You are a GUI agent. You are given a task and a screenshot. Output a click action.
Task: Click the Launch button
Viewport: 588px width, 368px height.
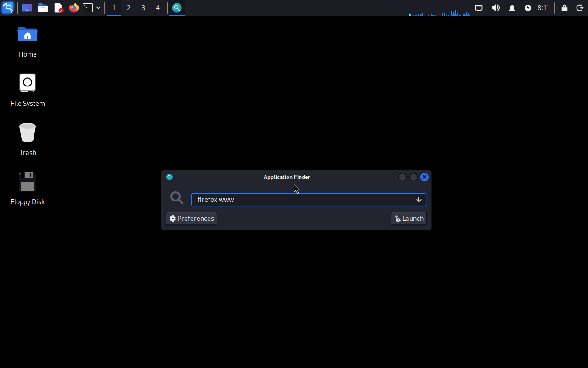pos(409,218)
